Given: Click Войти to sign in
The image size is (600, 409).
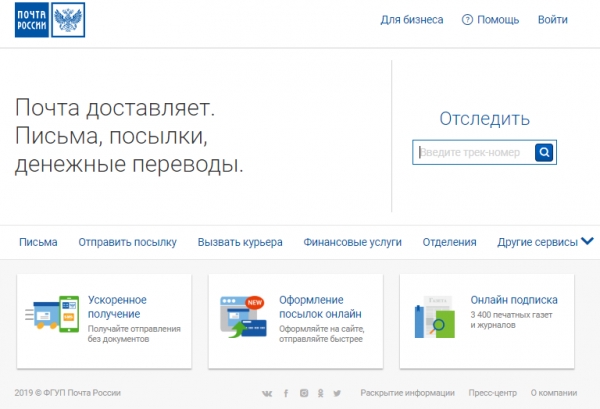Looking at the screenshot, I should [553, 20].
